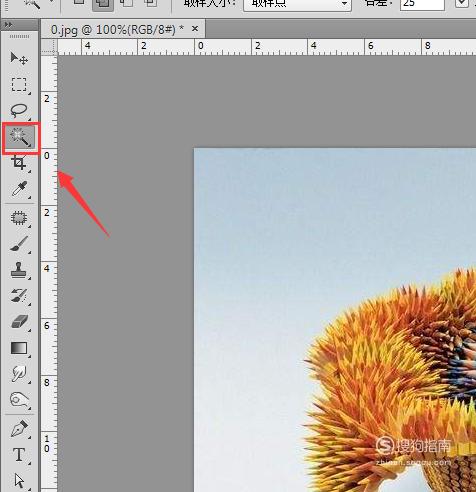Select the Clone Stamp tool

click(19, 270)
